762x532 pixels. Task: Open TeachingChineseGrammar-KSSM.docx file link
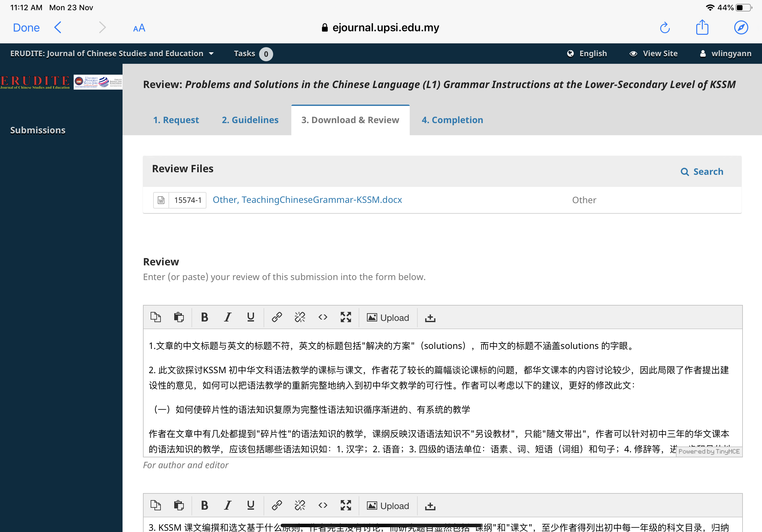click(x=307, y=200)
